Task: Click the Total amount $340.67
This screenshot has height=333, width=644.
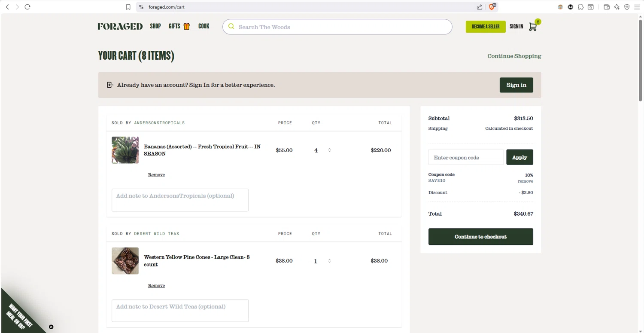Action: click(x=523, y=214)
